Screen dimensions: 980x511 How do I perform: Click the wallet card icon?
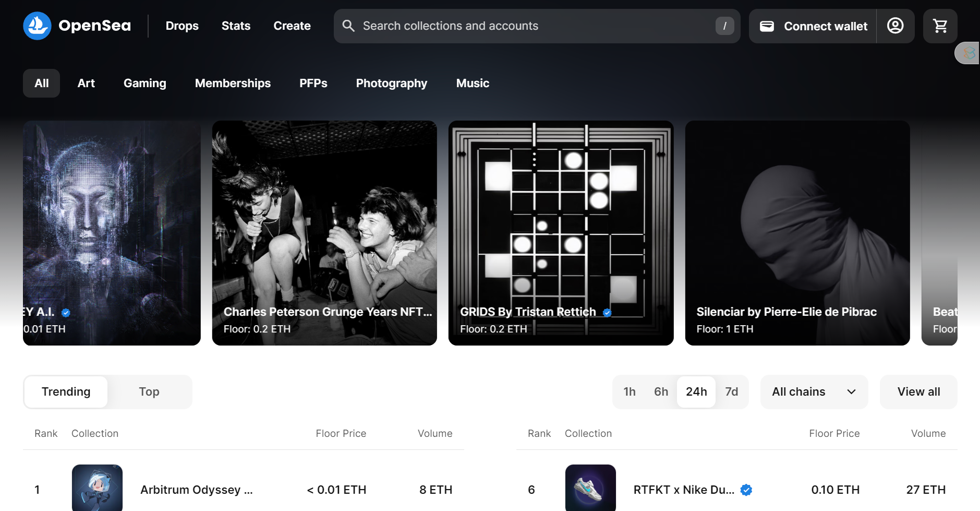click(767, 26)
